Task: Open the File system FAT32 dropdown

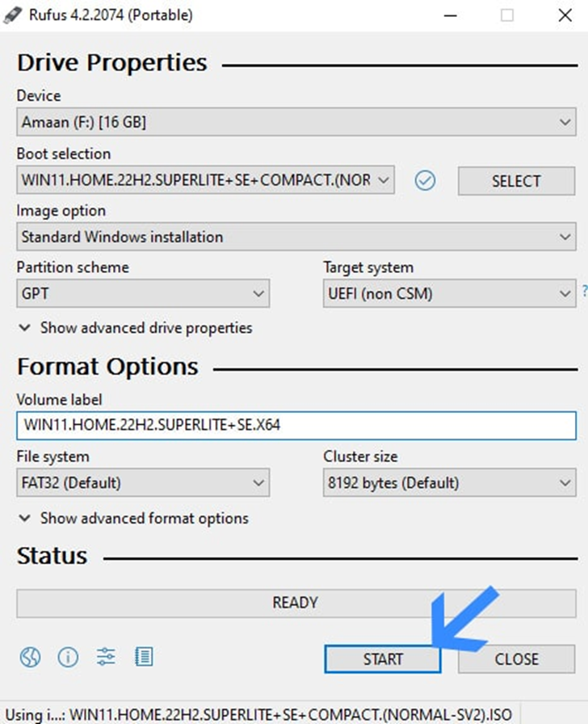Action: coord(143,482)
